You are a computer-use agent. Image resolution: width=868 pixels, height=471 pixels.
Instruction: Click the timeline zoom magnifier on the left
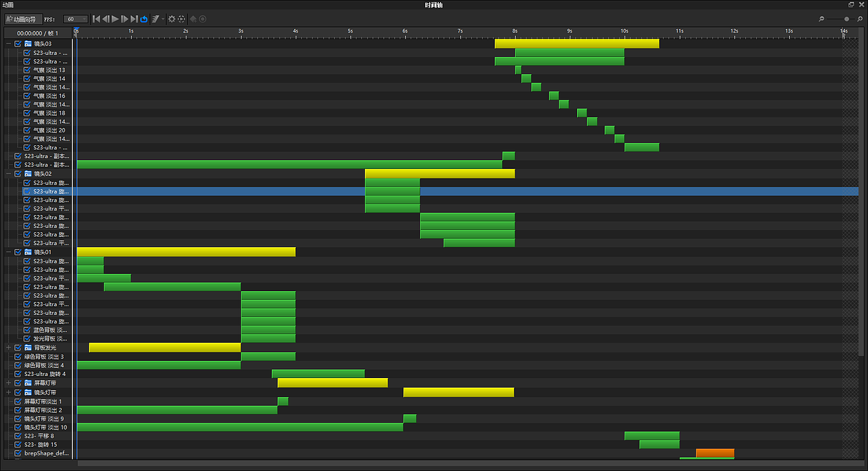click(822, 19)
